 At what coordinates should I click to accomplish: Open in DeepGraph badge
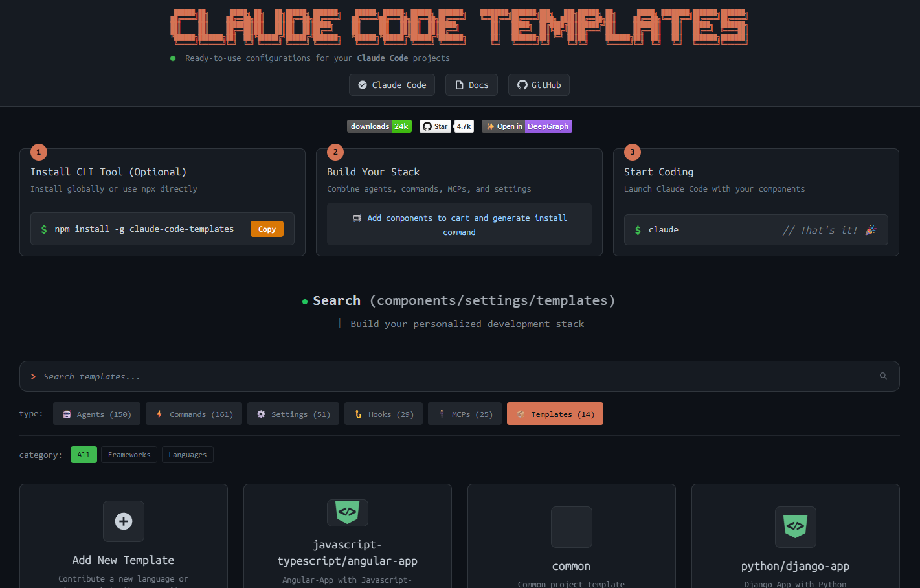[527, 126]
